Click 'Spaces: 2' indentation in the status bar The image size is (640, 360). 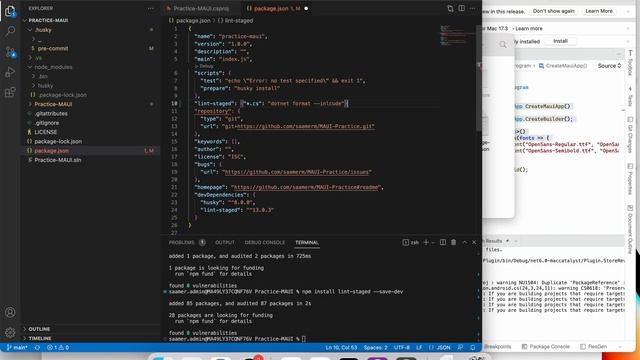pyautogui.click(x=375, y=347)
